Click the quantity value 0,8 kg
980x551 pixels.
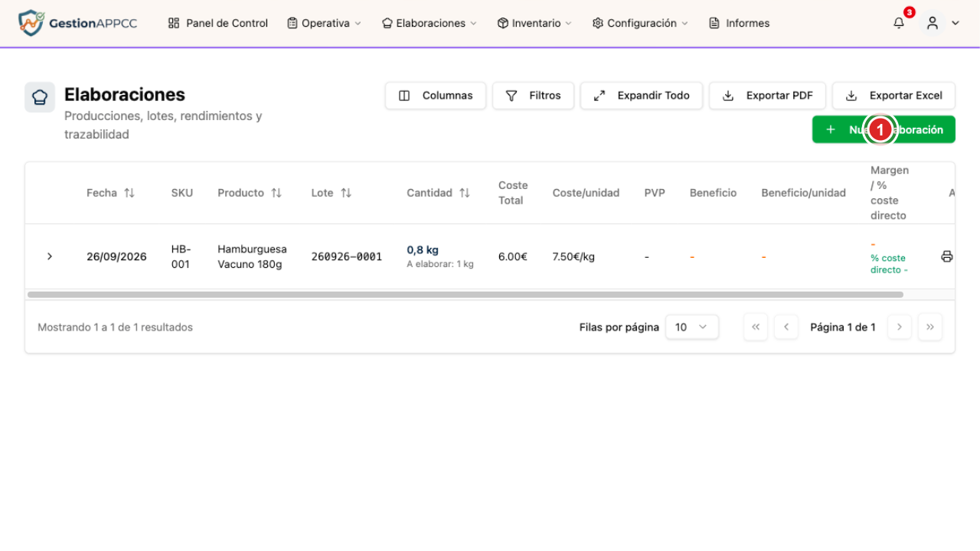click(423, 249)
